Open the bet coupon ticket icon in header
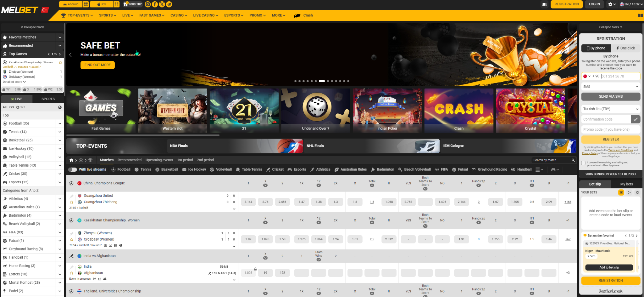Viewport: 644px width, 297px height. click(544, 4)
